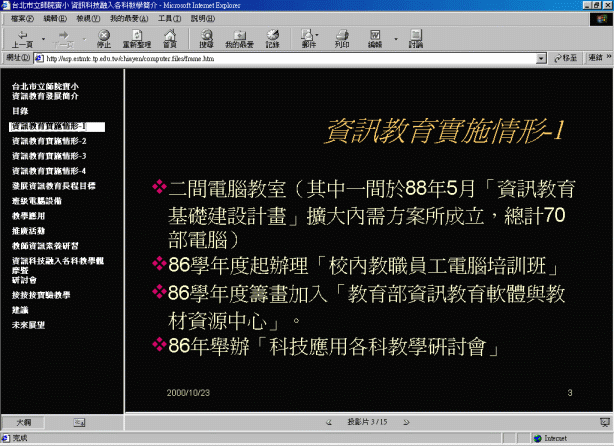Click the Discuss (討論) toolbar icon

click(415, 39)
